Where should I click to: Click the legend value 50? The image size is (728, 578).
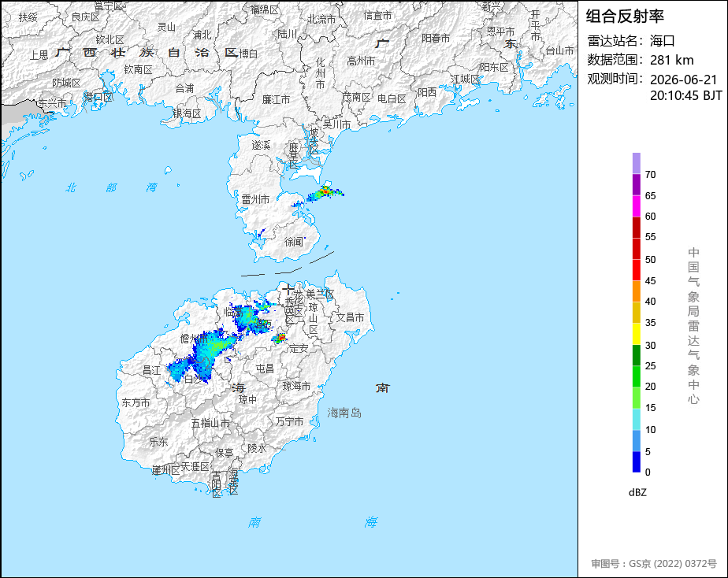pyautogui.click(x=651, y=259)
